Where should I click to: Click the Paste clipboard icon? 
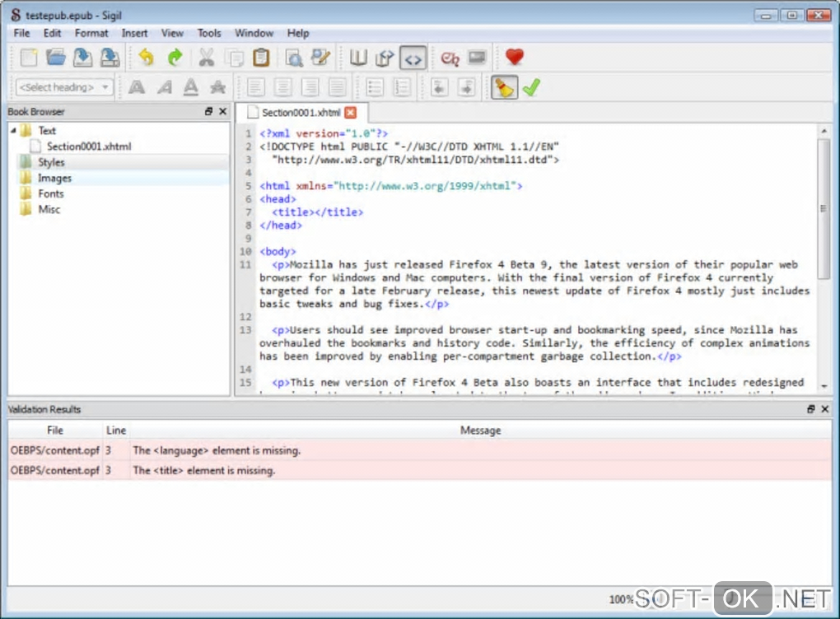coord(261,58)
